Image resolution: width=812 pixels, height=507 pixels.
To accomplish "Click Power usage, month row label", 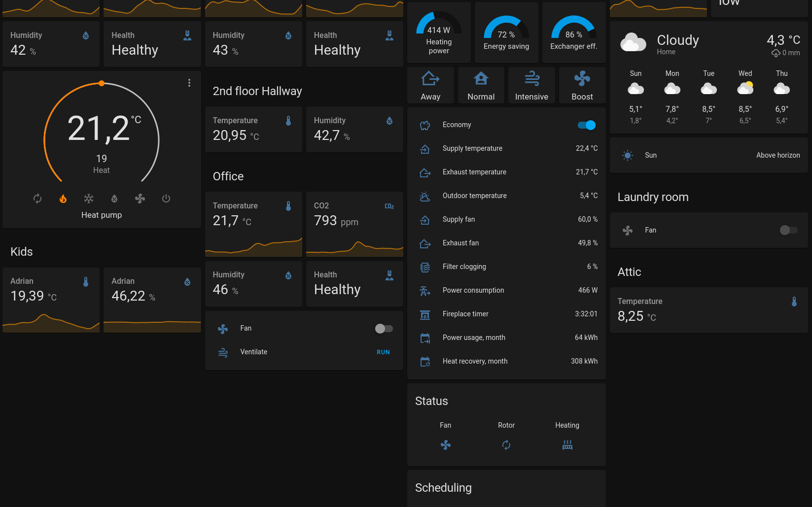I will pos(474,338).
